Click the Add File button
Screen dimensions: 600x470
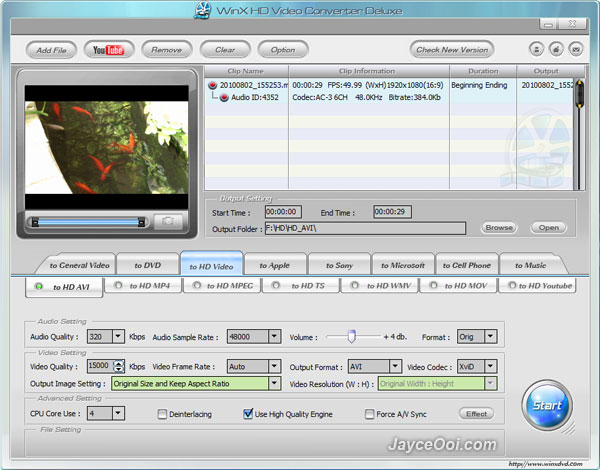(51, 50)
